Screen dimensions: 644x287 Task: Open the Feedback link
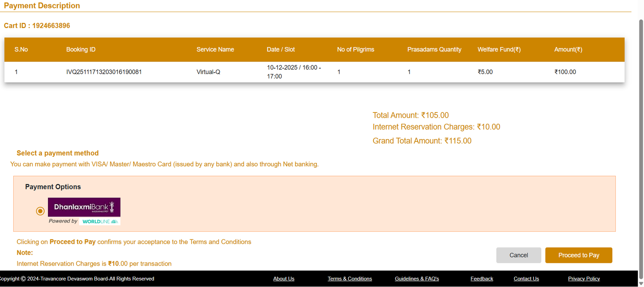pyautogui.click(x=481, y=279)
